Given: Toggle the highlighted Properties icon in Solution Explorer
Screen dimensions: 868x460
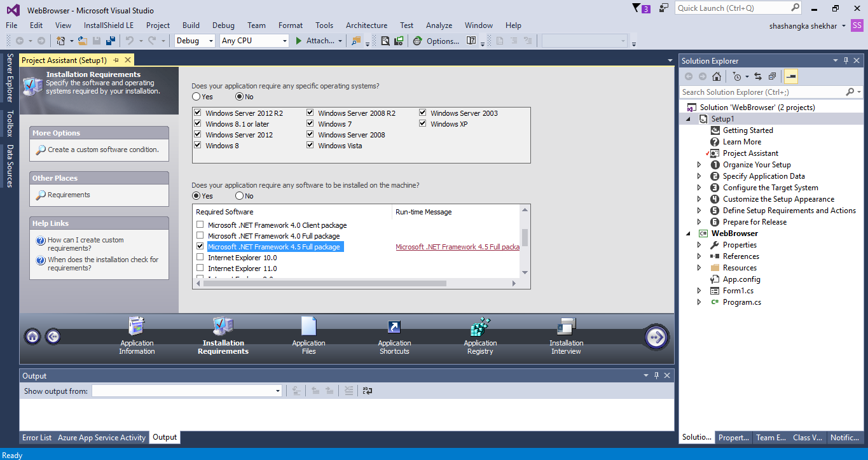Looking at the screenshot, I should point(791,76).
